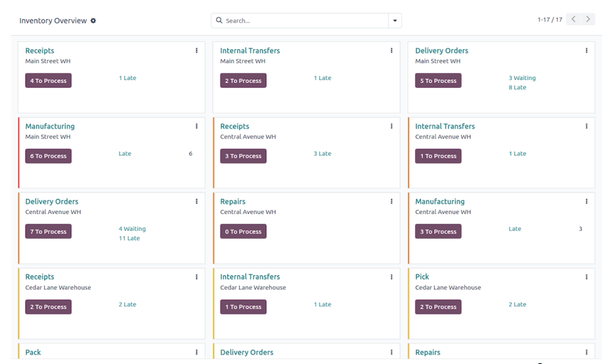Image resolution: width=611 pixels, height=364 pixels.
Task: Open the Delivery Orders Central Avenue WH card title
Action: pyautogui.click(x=51, y=201)
